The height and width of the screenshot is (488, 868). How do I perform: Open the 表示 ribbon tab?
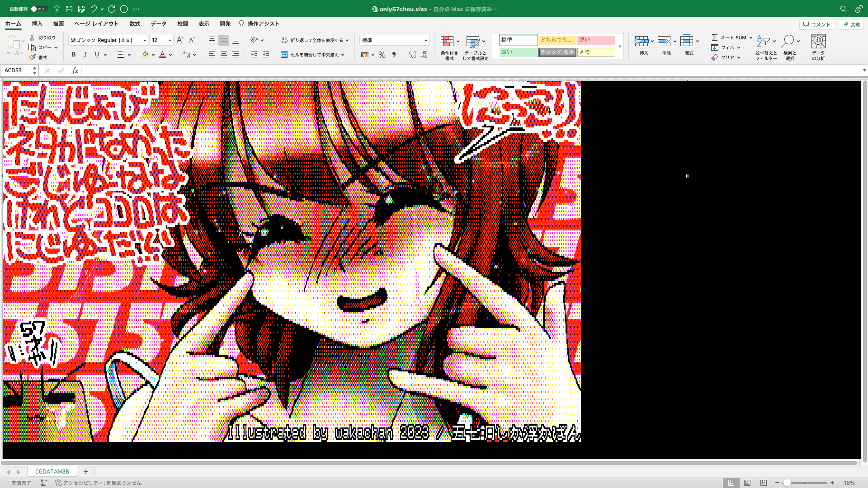click(x=204, y=24)
